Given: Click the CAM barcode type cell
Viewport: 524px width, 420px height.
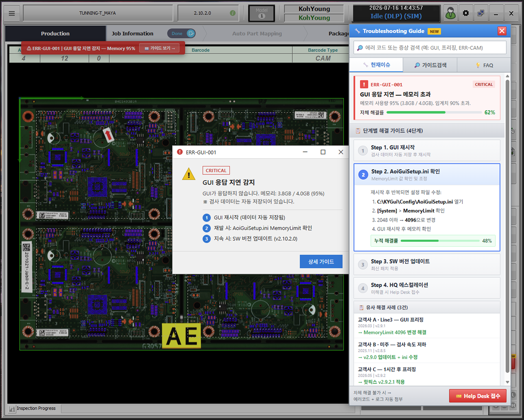Looking at the screenshot, I should (323, 58).
